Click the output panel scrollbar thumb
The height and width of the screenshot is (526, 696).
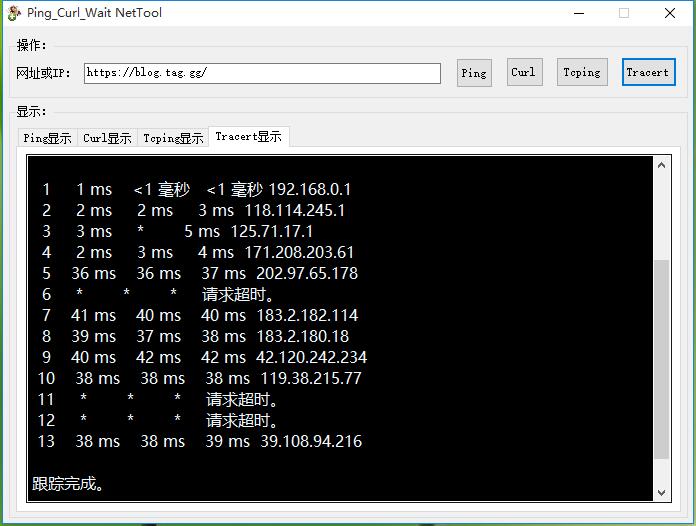coord(661,360)
